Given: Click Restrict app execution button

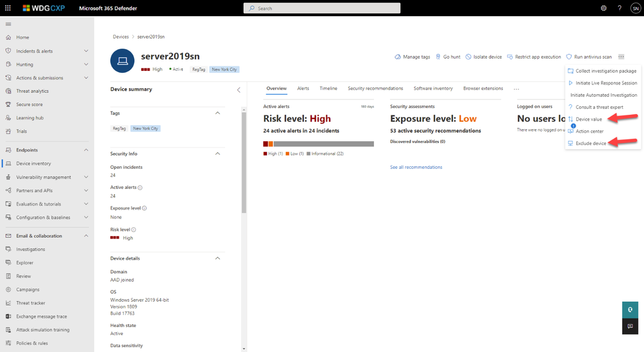Looking at the screenshot, I should click(534, 57).
